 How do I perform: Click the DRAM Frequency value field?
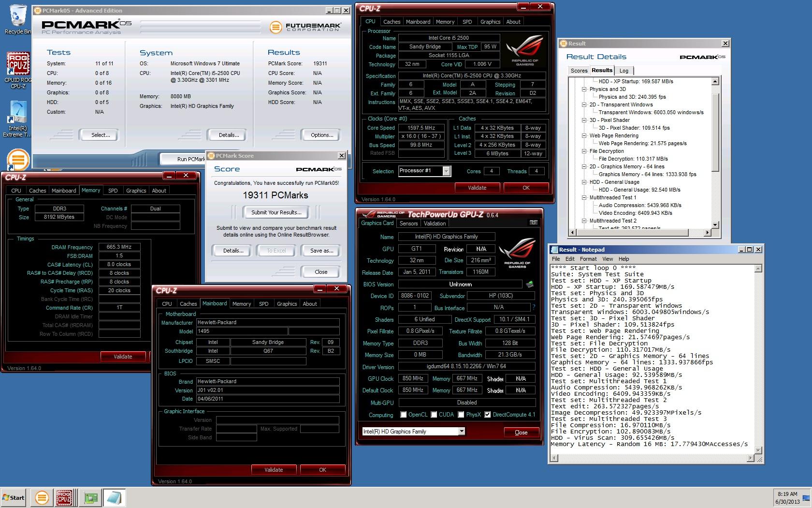[x=119, y=247]
